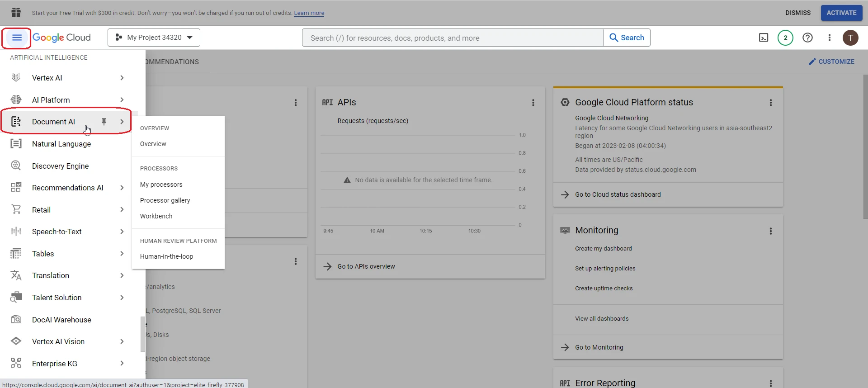This screenshot has width=868, height=388.
Task: Click the Vertex AI Vision icon
Action: coord(16,341)
